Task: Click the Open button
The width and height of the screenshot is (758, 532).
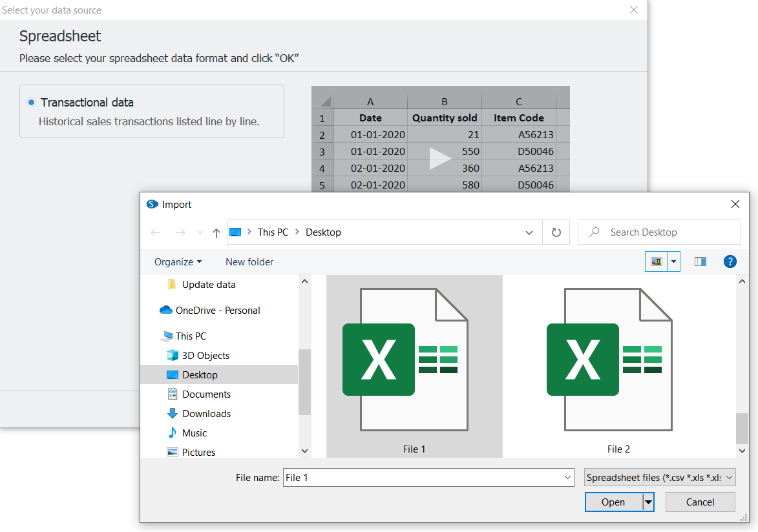Action: (x=613, y=502)
